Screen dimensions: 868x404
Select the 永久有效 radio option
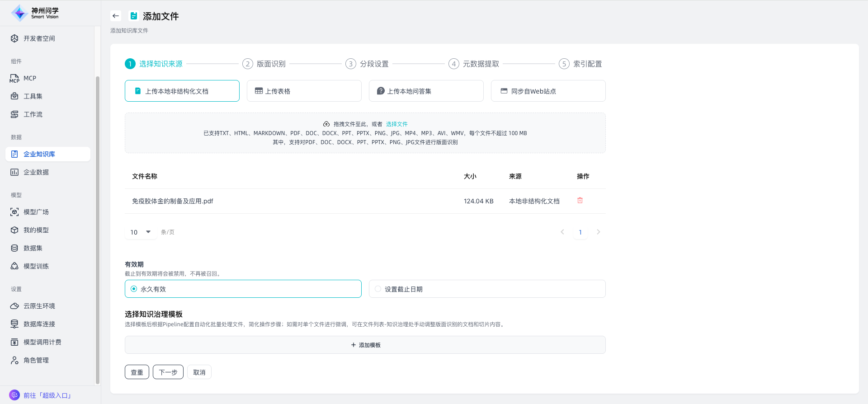click(x=134, y=289)
